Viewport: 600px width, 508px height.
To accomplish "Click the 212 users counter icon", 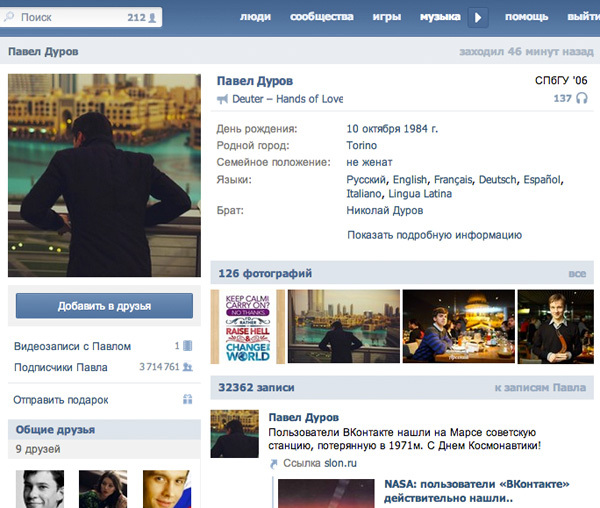I will point(152,18).
